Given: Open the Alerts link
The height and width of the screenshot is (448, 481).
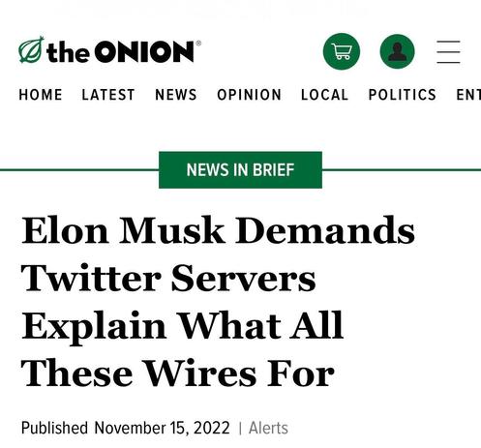Looking at the screenshot, I should (x=268, y=428).
